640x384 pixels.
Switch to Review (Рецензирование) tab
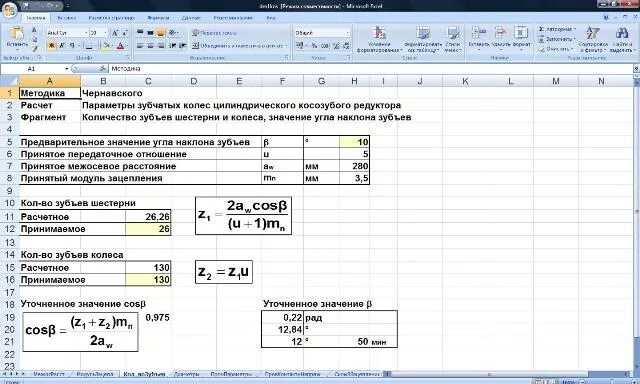pos(233,18)
